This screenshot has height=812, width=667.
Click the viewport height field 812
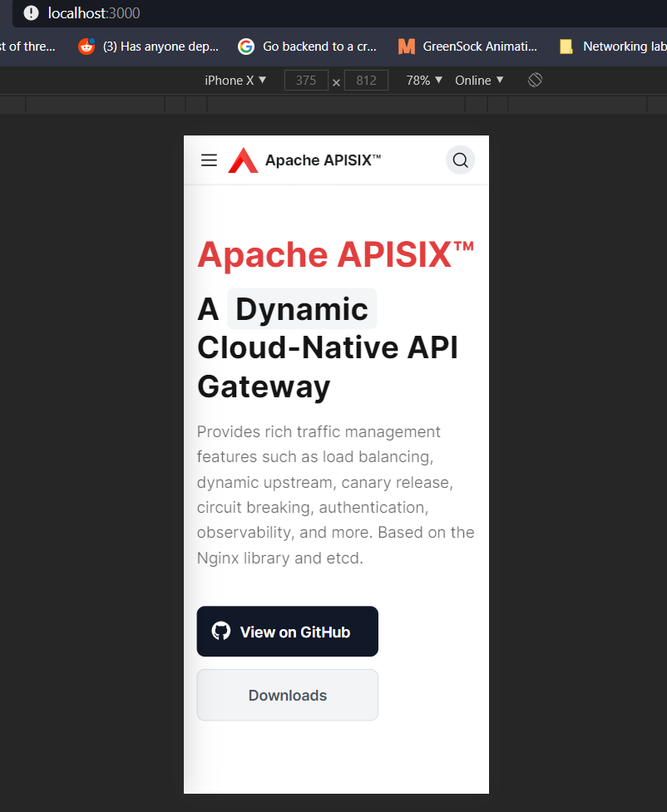367,81
